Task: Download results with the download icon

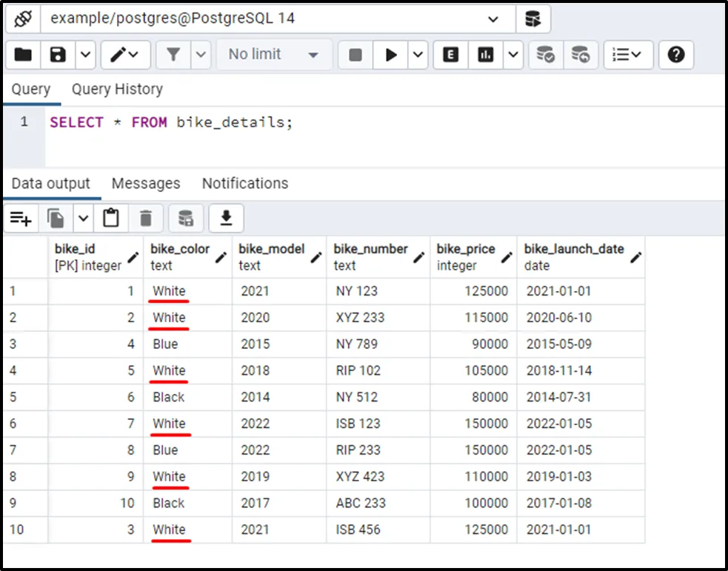Action: (227, 218)
